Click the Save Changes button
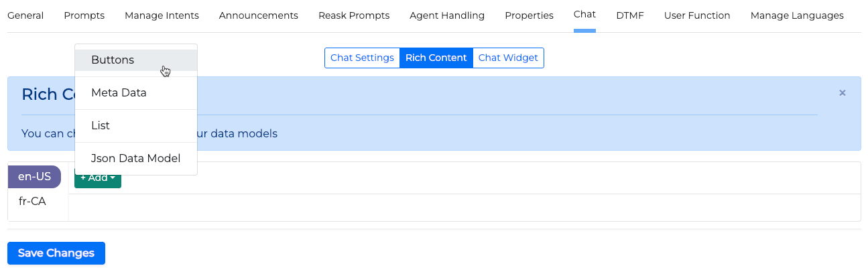The width and height of the screenshot is (868, 278). pos(56,253)
